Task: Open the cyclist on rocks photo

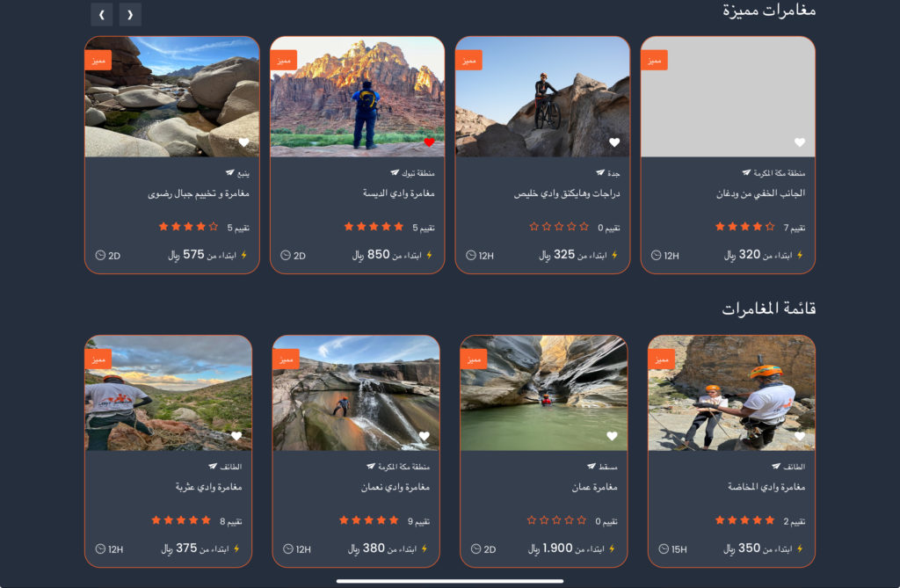Action: (542, 97)
